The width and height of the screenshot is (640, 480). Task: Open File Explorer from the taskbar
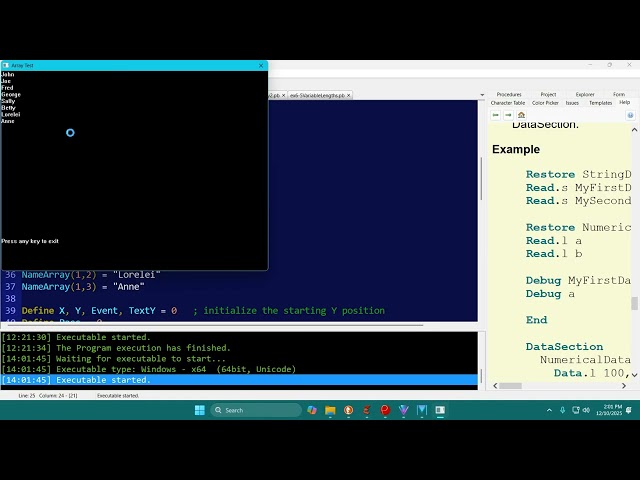(330, 410)
